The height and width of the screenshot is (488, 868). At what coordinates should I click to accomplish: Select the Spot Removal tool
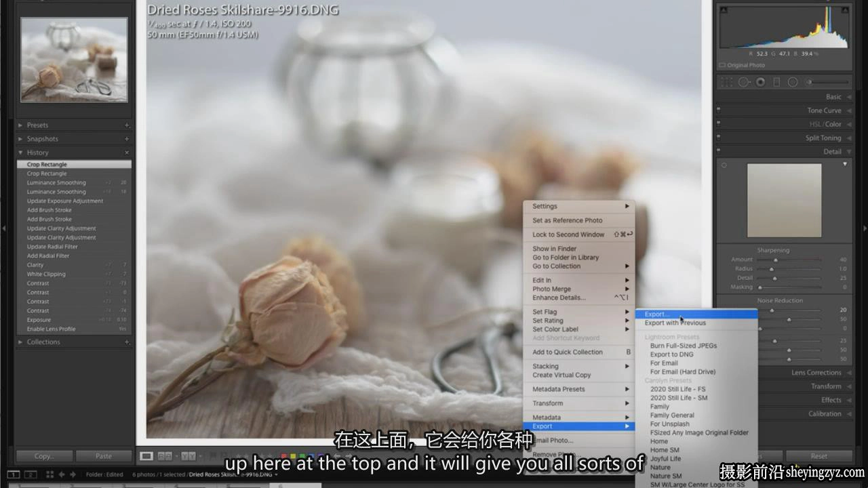743,82
